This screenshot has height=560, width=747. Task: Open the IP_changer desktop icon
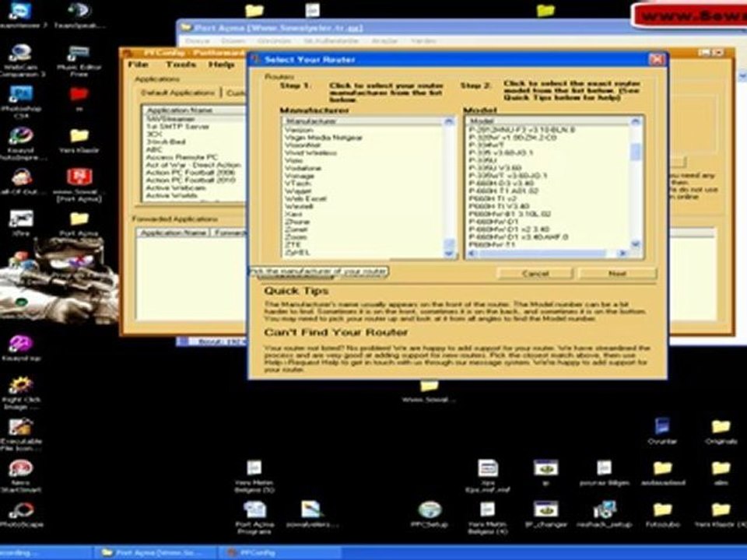(546, 514)
